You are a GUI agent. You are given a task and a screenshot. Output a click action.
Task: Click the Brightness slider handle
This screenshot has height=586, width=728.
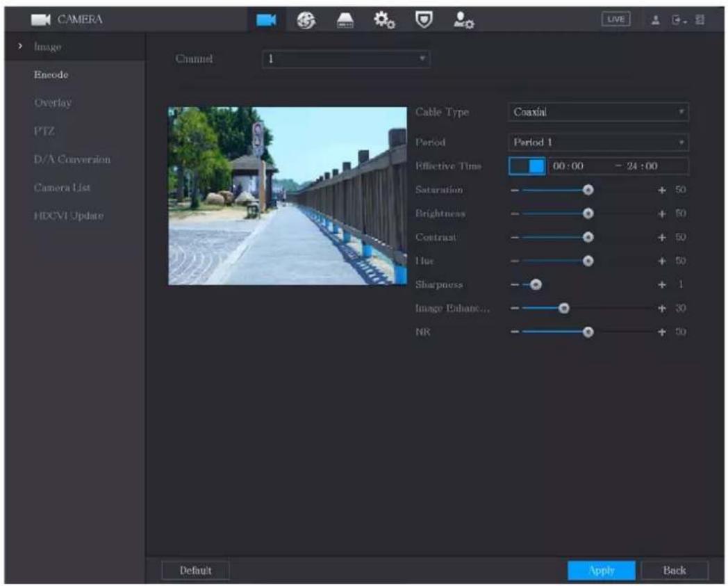coord(588,214)
